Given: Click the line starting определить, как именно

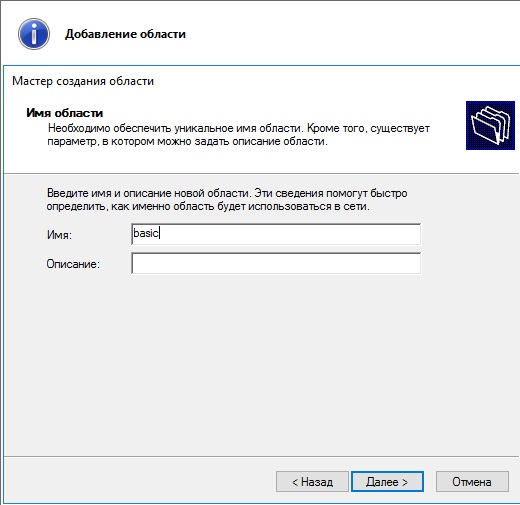Looking at the screenshot, I should [208, 206].
